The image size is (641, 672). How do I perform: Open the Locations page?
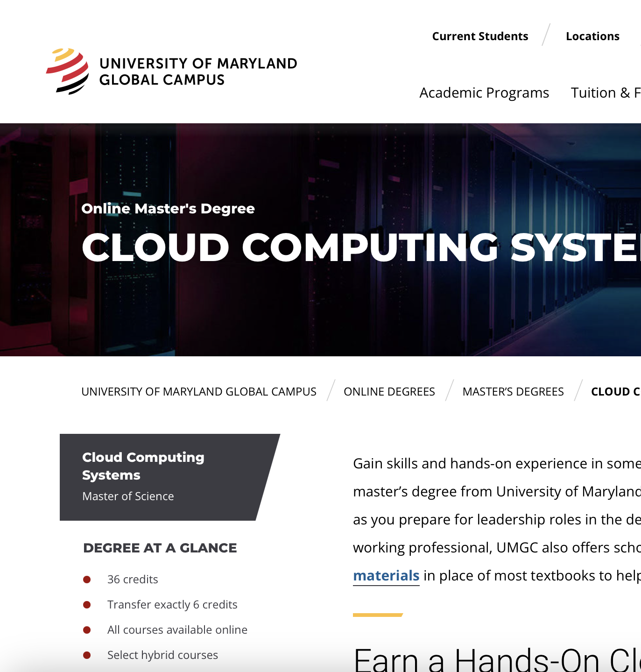[592, 36]
